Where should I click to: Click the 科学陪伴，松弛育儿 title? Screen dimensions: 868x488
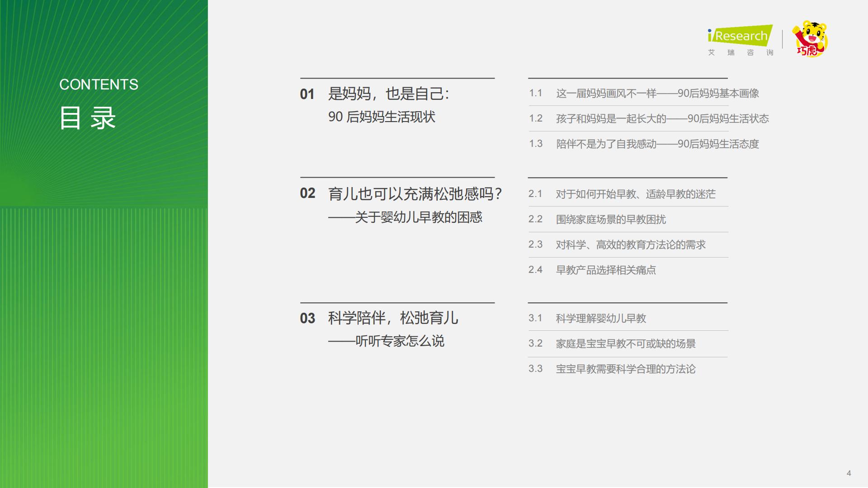pyautogui.click(x=393, y=318)
